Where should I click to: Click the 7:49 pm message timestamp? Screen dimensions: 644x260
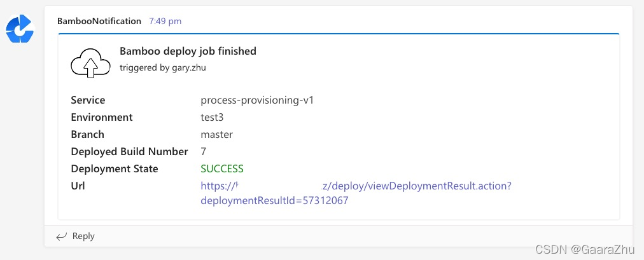tap(165, 21)
